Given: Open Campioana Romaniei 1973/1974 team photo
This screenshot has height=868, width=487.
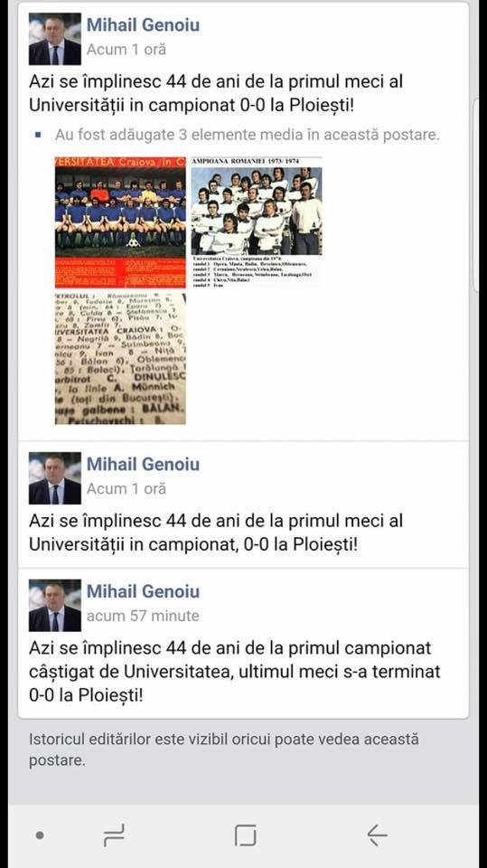Looking at the screenshot, I should (257, 222).
